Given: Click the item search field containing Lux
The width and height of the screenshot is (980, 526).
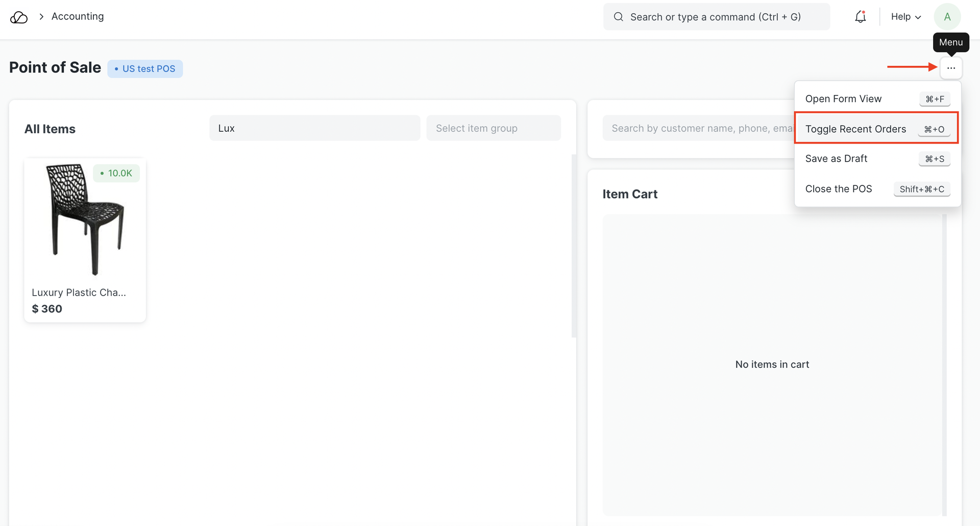Looking at the screenshot, I should (314, 128).
